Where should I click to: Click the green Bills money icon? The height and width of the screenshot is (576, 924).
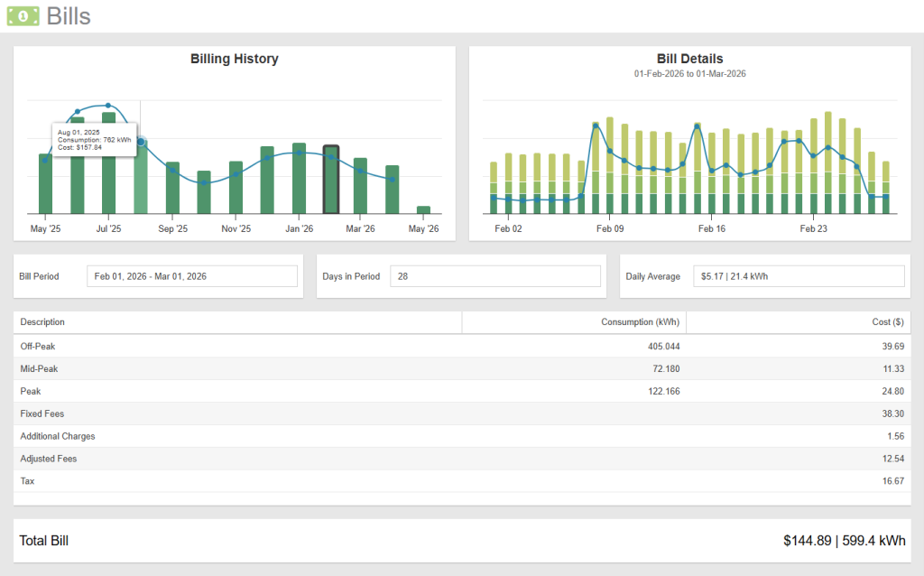(23, 16)
